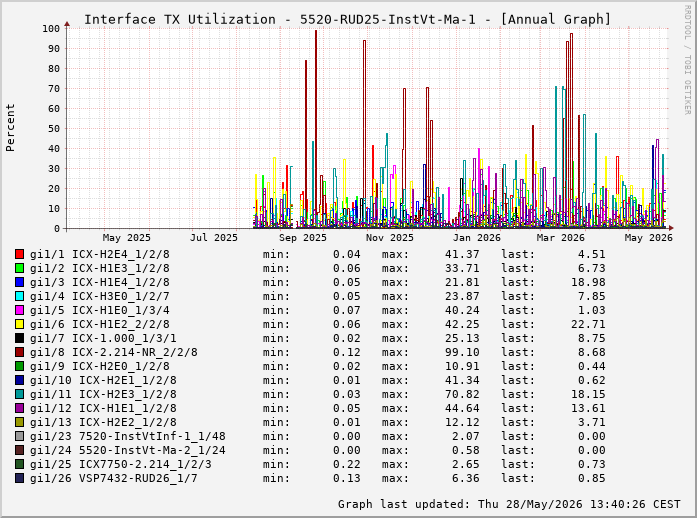The height and width of the screenshot is (518, 697).
Task: Select the gi1/1 ICX-H2E4_1/2/8 label
Action: coord(100,254)
